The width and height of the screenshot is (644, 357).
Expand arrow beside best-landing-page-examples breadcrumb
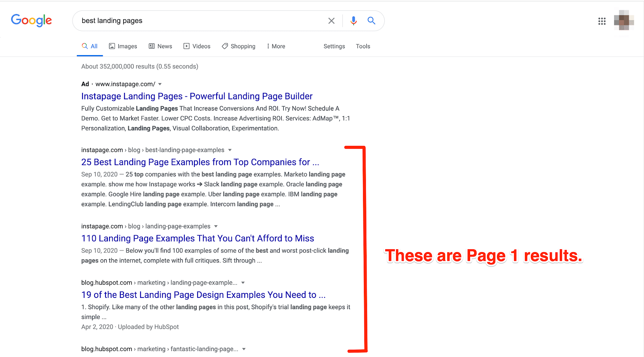point(230,150)
